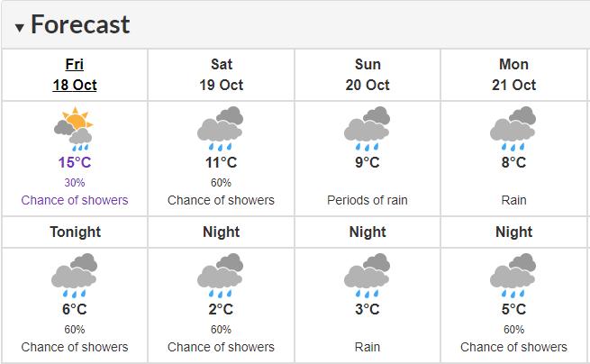Viewport: 590px width, 364px height.
Task: Select the Mon 21 Oct column header
Action: pos(513,75)
